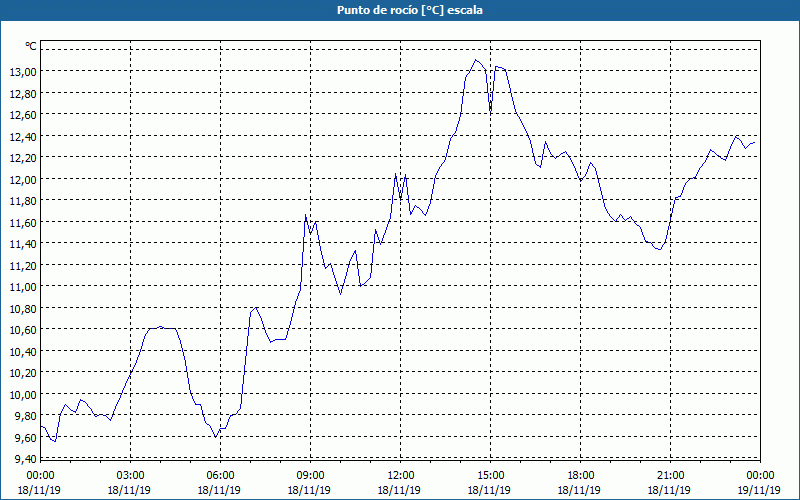Click the 12:00 time label
The image size is (800, 500).
pyautogui.click(x=400, y=476)
